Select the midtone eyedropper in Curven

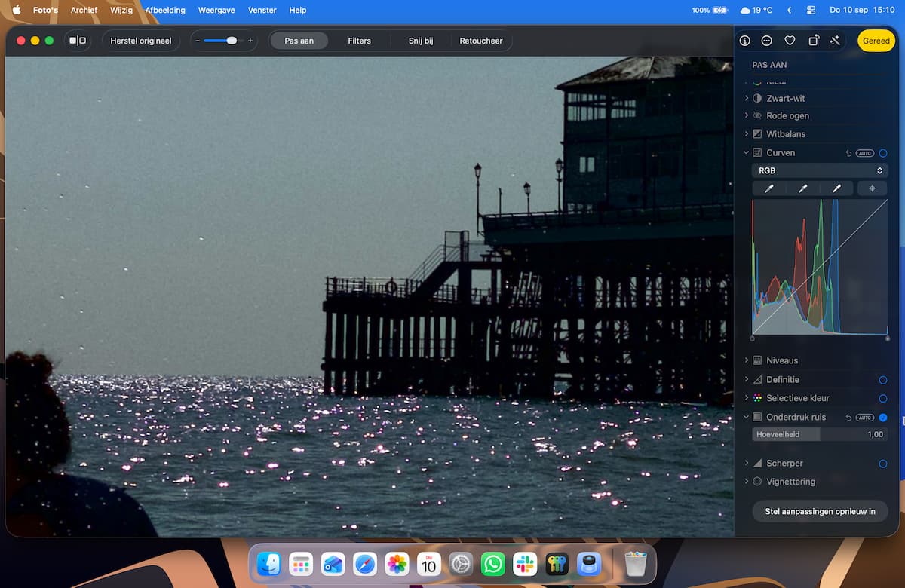coord(803,188)
